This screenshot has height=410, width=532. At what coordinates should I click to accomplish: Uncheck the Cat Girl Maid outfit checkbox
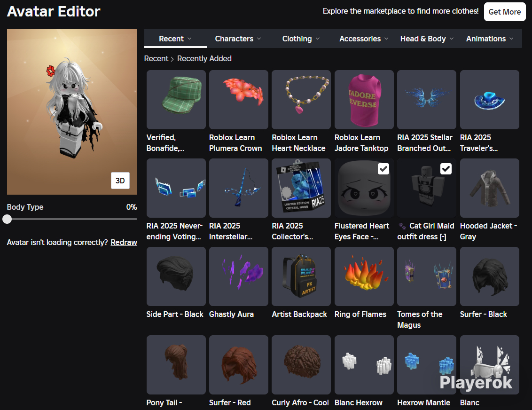[x=446, y=169]
